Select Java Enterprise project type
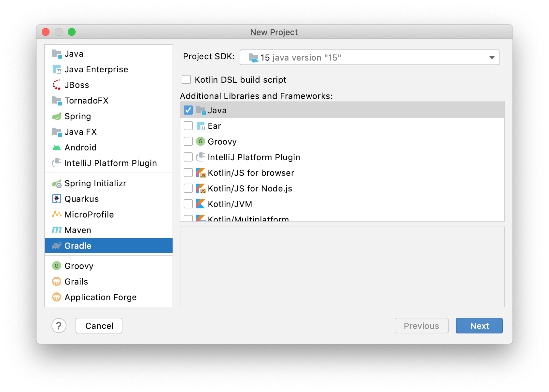The width and height of the screenshot is (549, 392). tap(96, 69)
